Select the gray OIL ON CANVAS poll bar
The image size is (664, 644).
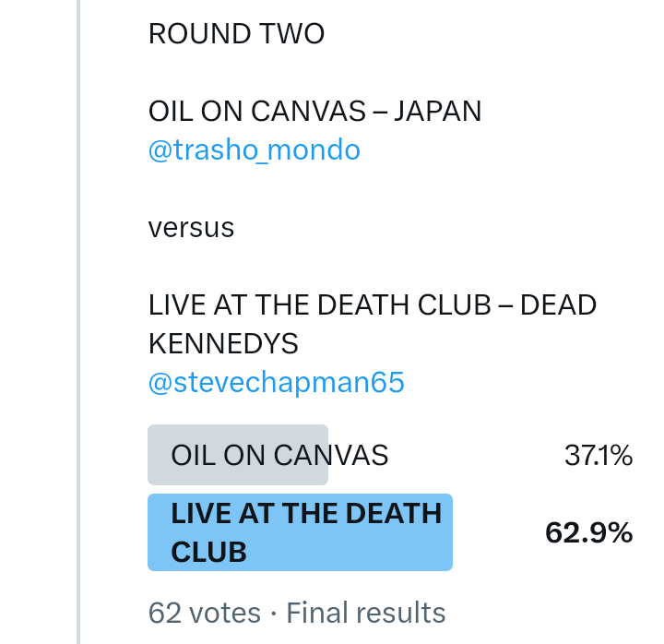(238, 455)
